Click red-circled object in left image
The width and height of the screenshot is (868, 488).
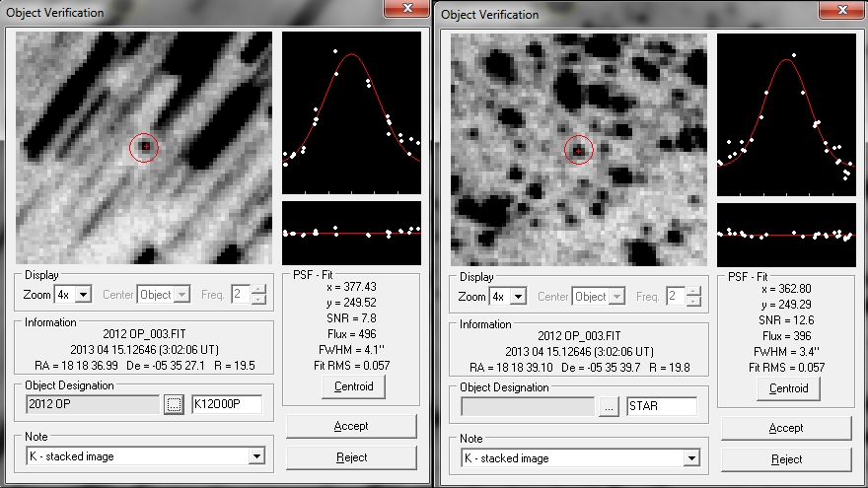point(144,148)
